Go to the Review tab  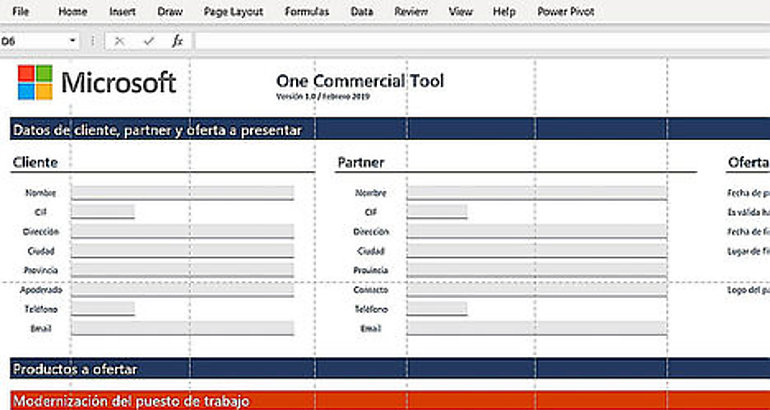point(411,11)
